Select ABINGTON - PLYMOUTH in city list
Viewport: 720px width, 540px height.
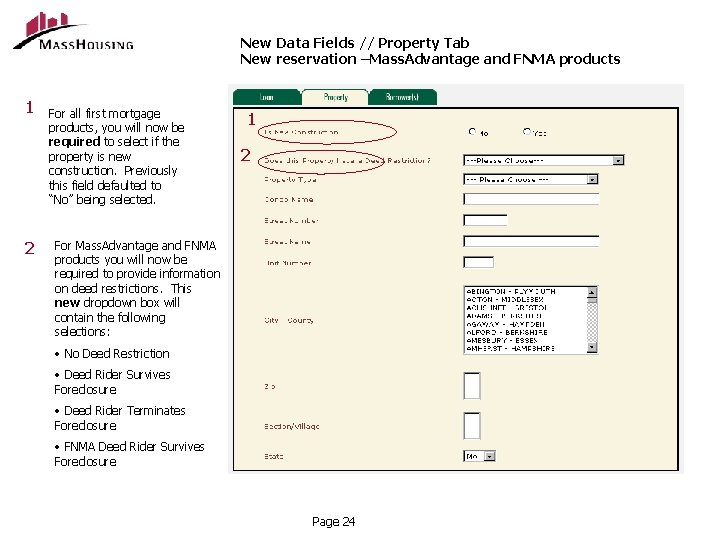tap(526, 292)
